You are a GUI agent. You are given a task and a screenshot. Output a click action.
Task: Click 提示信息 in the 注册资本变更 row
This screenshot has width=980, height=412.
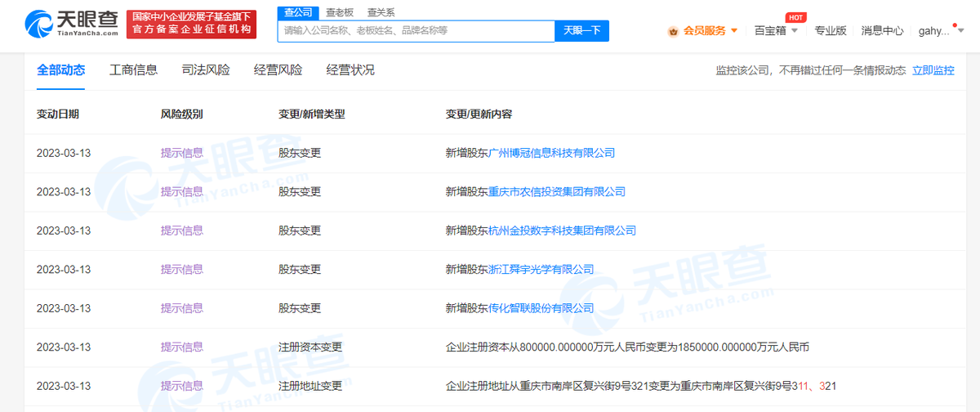(x=181, y=347)
